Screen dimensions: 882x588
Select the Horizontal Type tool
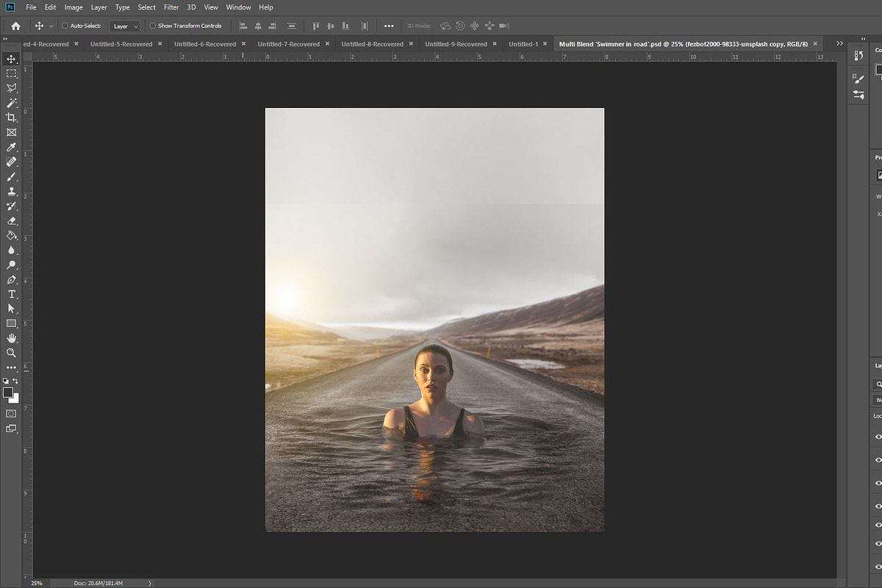[11, 294]
